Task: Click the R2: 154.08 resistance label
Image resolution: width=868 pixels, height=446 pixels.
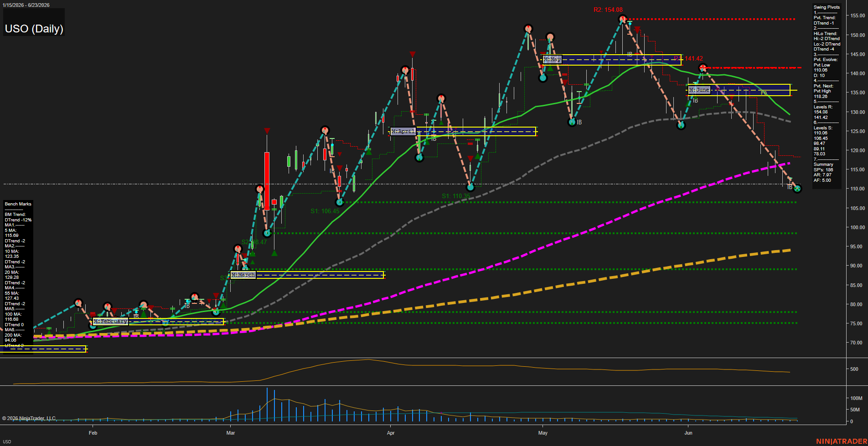Action: (608, 10)
